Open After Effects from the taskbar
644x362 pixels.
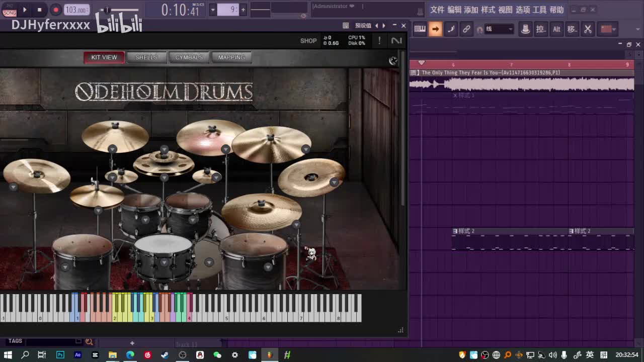pos(77,355)
